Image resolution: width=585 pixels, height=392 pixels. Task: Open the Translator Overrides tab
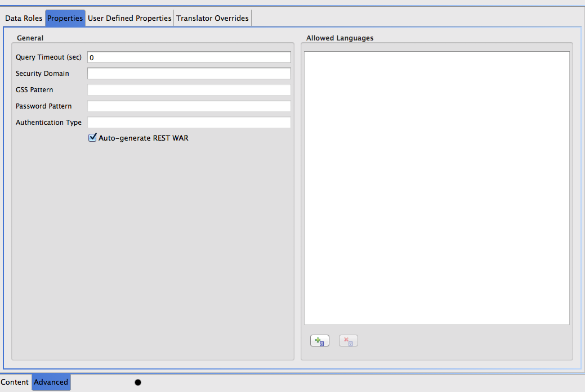pyautogui.click(x=212, y=18)
